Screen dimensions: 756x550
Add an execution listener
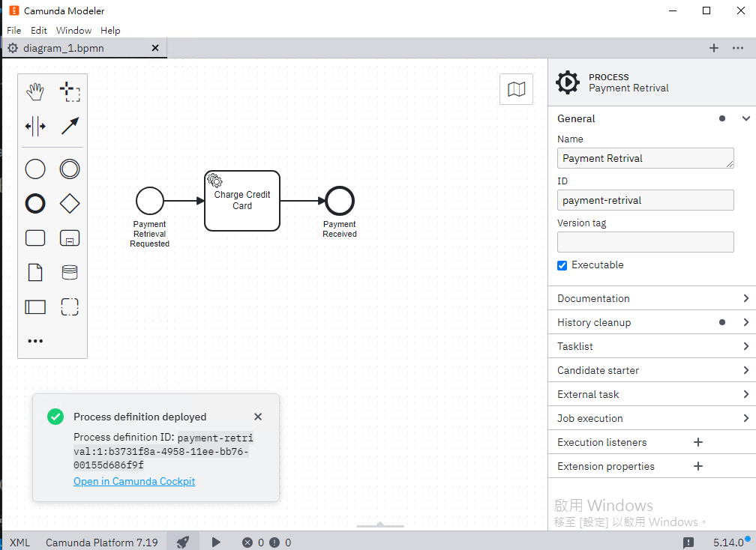[698, 442]
